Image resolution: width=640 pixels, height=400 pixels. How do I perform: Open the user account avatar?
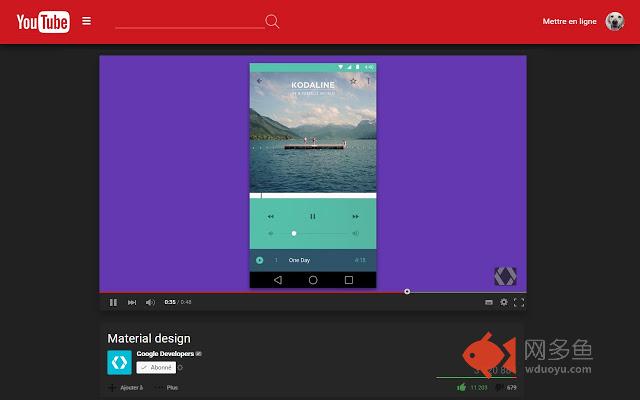coord(615,21)
